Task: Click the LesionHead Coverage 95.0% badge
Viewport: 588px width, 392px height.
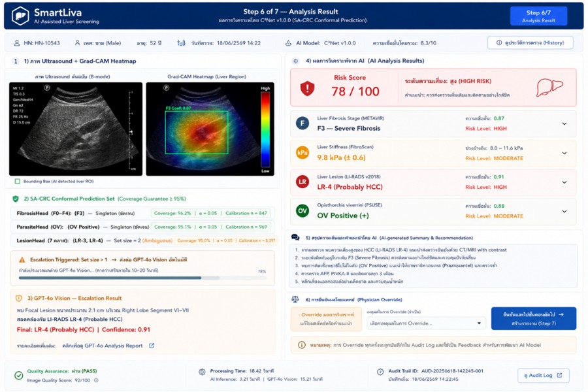Action: pos(226,240)
